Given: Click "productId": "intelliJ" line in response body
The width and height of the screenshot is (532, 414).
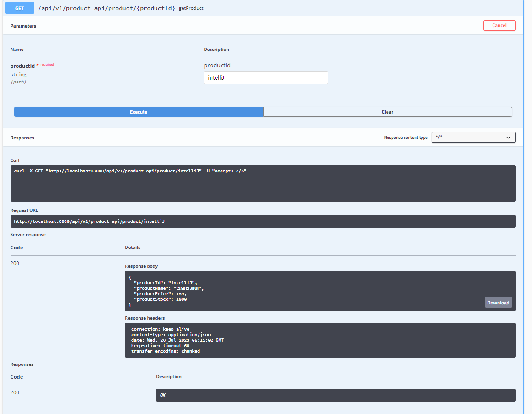Looking at the screenshot, I should click(165, 283).
